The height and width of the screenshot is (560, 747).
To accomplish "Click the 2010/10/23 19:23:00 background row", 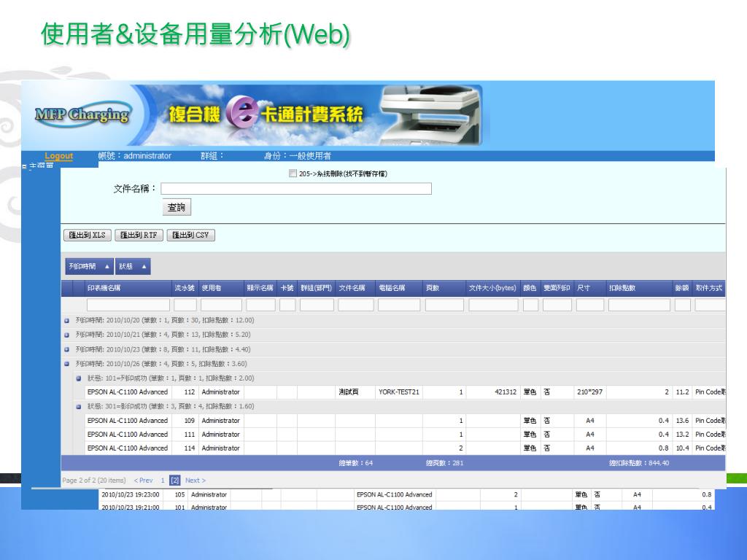I will [405, 495].
